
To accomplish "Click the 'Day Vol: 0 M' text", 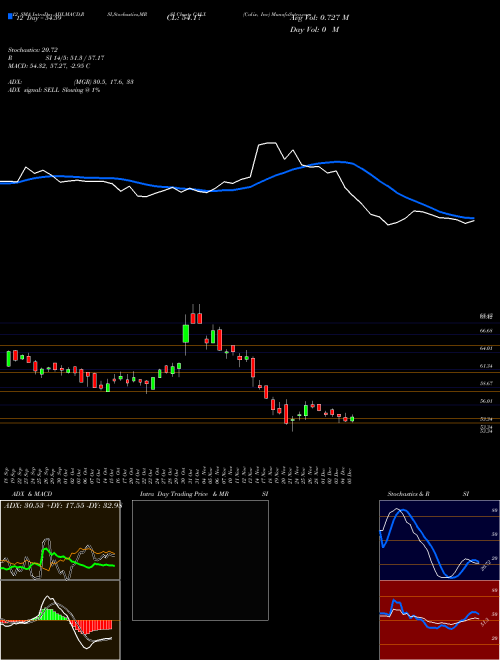I will [x=314, y=30].
